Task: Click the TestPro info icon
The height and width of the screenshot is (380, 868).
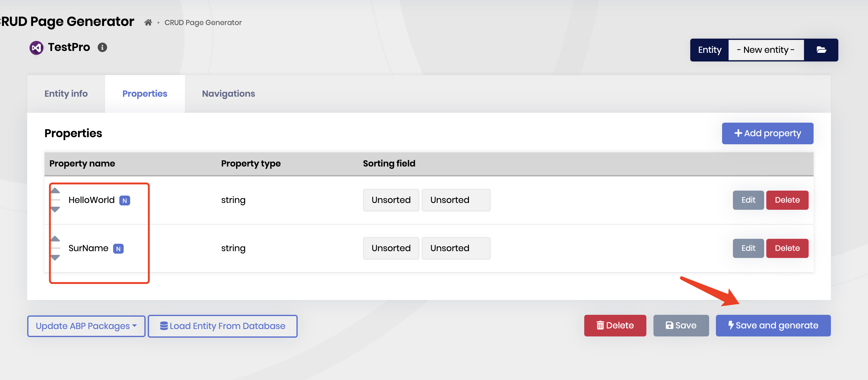Action: [102, 48]
